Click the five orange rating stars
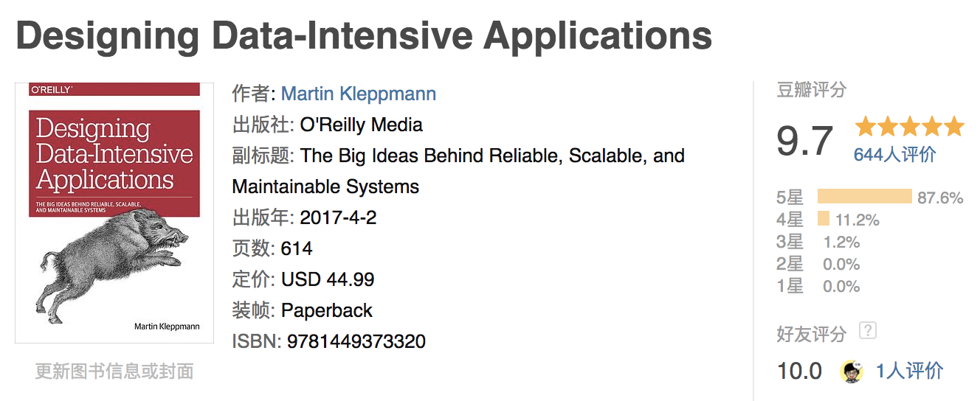The width and height of the screenshot is (980, 401). [x=909, y=127]
